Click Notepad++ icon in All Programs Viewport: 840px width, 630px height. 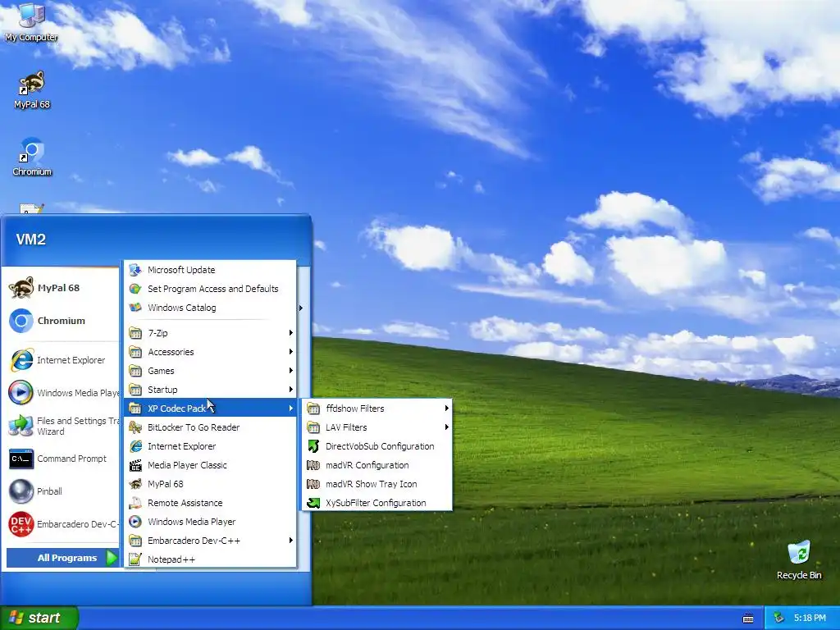tap(135, 559)
